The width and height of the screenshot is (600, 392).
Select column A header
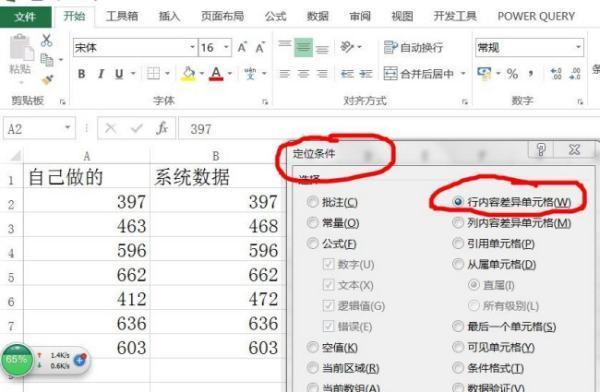87,156
